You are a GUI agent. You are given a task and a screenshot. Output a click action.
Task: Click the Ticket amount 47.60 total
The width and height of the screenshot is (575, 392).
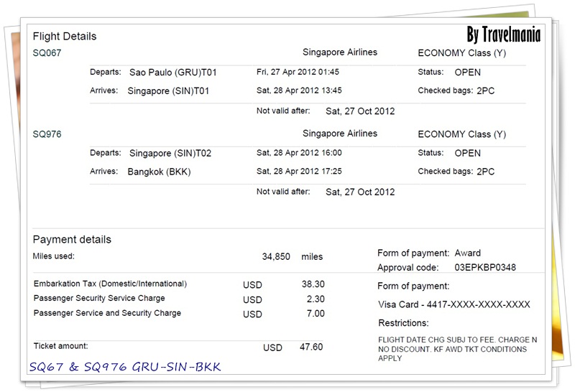click(x=312, y=347)
